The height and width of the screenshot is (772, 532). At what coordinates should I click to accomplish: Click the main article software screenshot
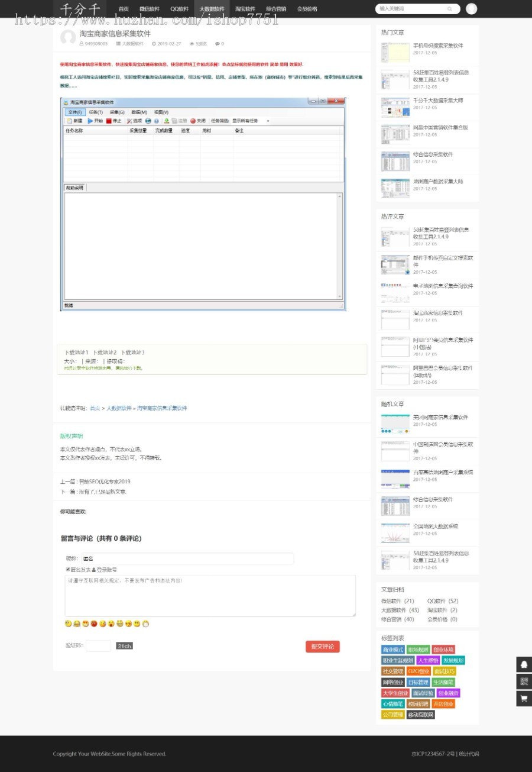tap(203, 204)
